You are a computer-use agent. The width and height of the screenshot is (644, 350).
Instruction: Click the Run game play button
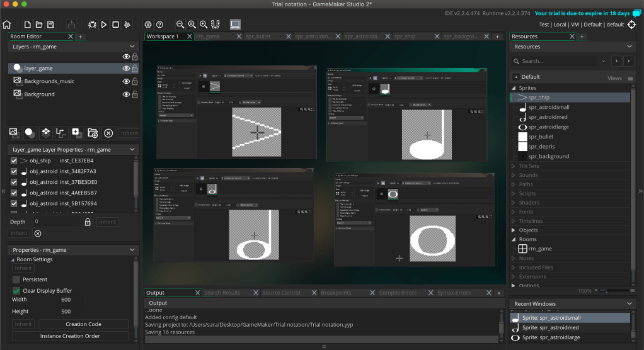(104, 25)
